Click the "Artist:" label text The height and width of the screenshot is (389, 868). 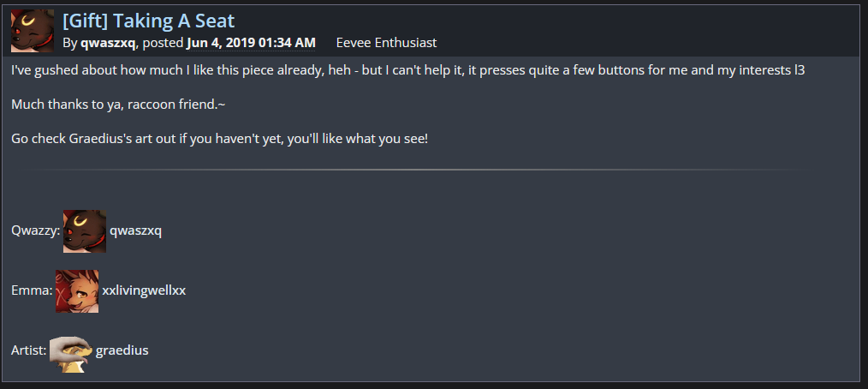[30, 350]
